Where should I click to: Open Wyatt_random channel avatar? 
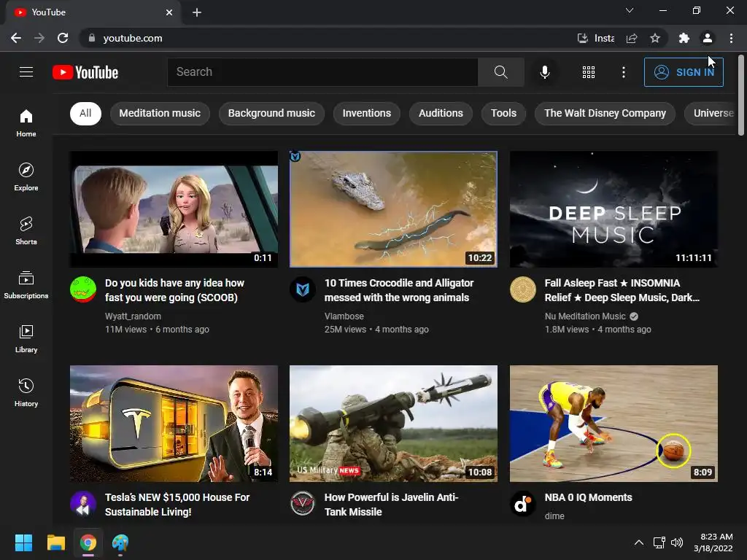83,289
